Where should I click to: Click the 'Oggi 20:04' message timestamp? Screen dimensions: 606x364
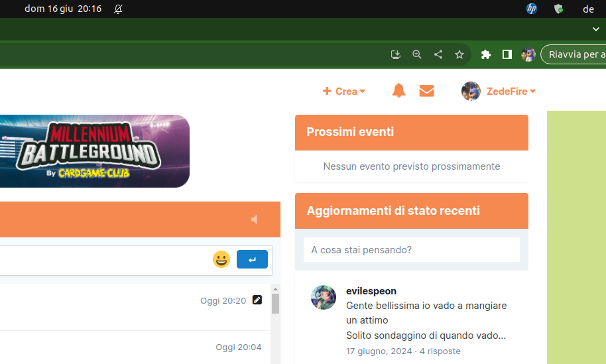(x=239, y=347)
